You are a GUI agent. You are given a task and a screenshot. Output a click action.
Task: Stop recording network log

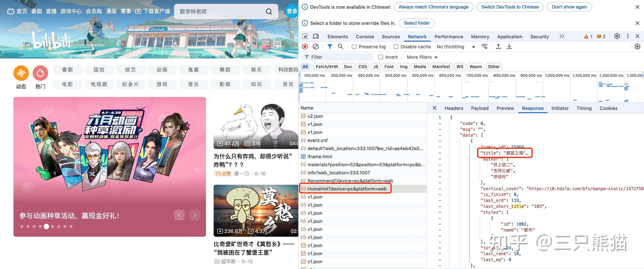coord(305,47)
